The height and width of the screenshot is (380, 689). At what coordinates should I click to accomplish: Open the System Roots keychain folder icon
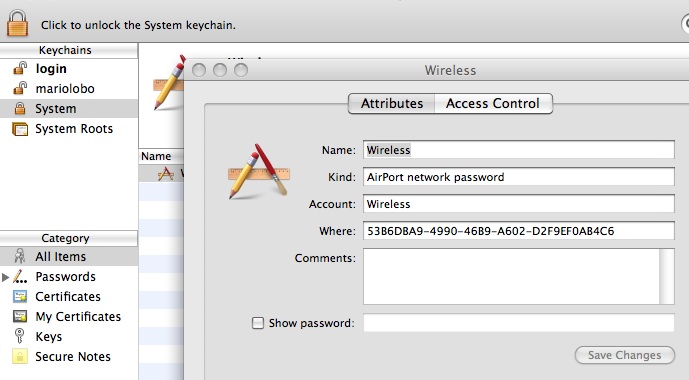click(20, 129)
